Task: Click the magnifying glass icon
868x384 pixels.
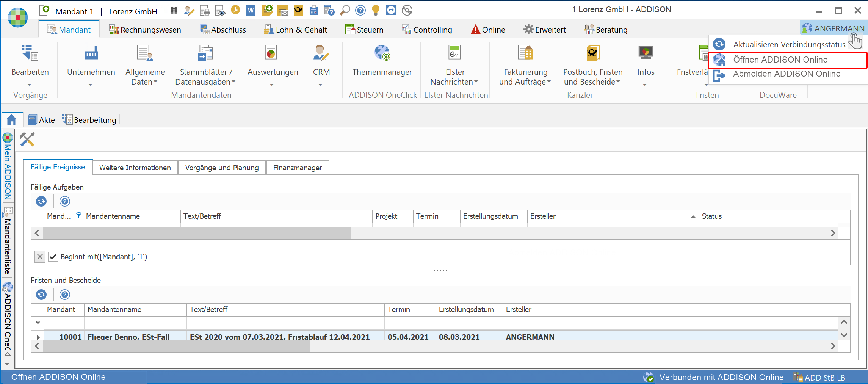Action: click(x=345, y=10)
